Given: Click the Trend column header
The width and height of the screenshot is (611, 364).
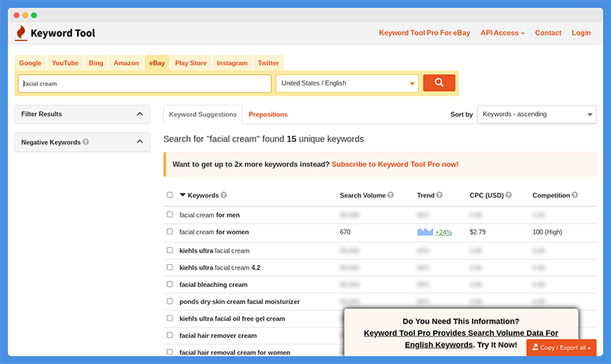Looking at the screenshot, I should pyautogui.click(x=425, y=195).
